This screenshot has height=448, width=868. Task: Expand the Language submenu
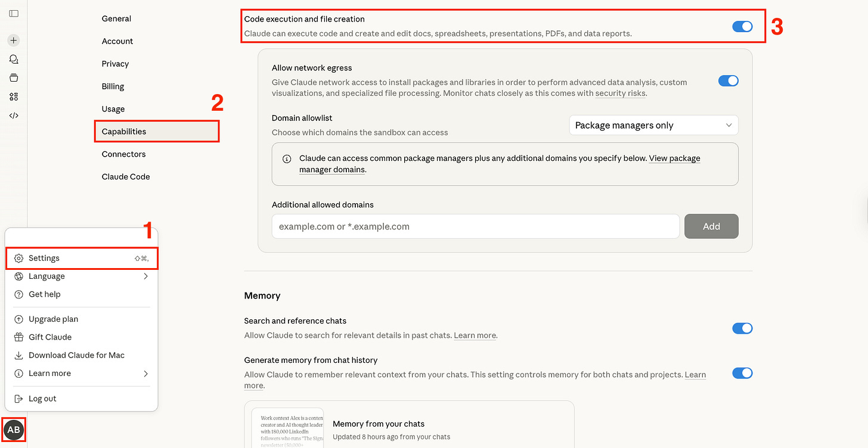click(82, 276)
